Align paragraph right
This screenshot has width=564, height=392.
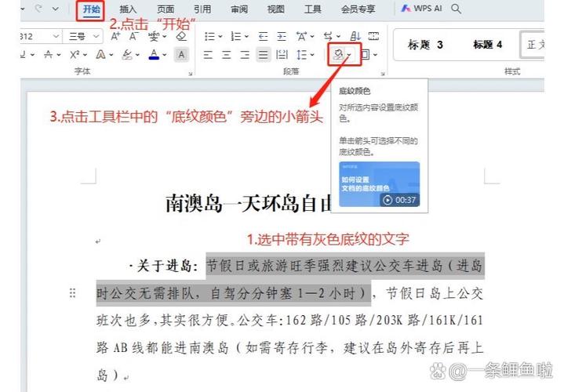pos(245,55)
